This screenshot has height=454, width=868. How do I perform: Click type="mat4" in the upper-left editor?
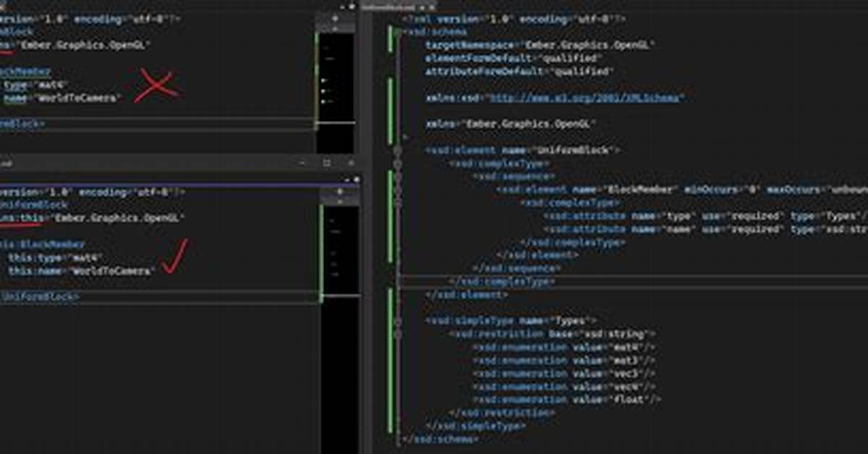click(36, 85)
